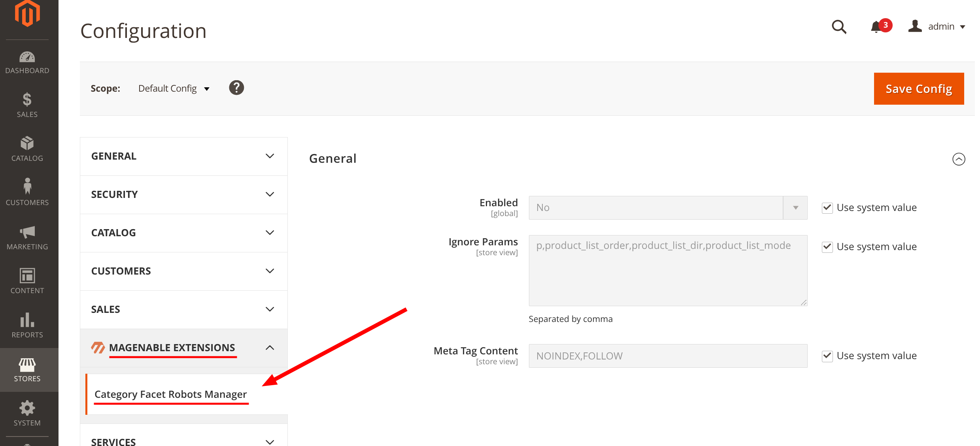Uncheck Use system value for Meta Tag Content
Image resolution: width=980 pixels, height=446 pixels.
pos(827,356)
